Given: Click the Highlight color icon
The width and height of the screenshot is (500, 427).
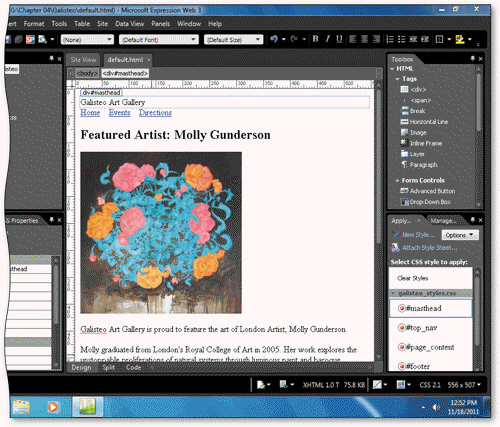Looking at the screenshot, I should click(460, 39).
